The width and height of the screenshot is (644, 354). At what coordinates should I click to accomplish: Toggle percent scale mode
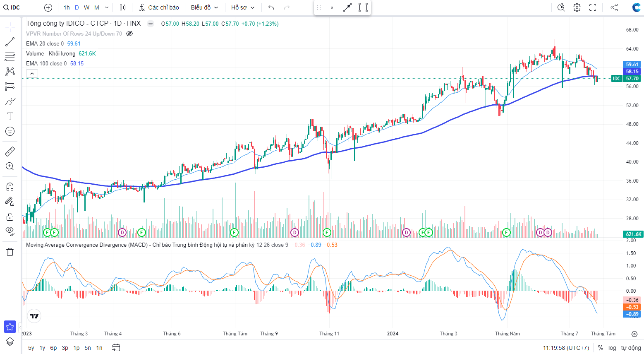601,348
